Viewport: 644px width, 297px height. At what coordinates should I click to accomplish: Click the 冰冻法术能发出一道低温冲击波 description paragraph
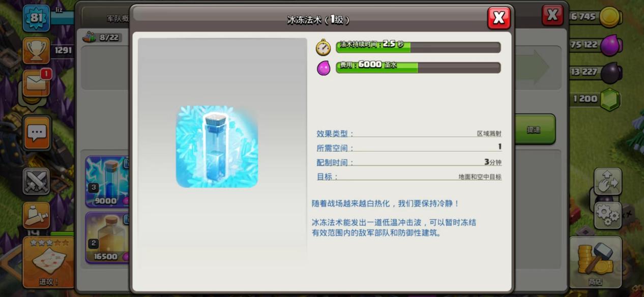point(394,228)
